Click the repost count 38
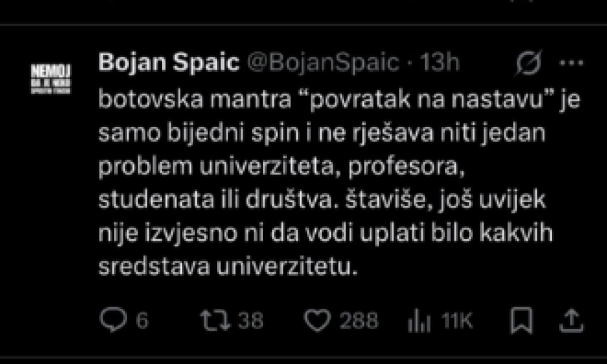This screenshot has height=364, width=607. [x=250, y=321]
